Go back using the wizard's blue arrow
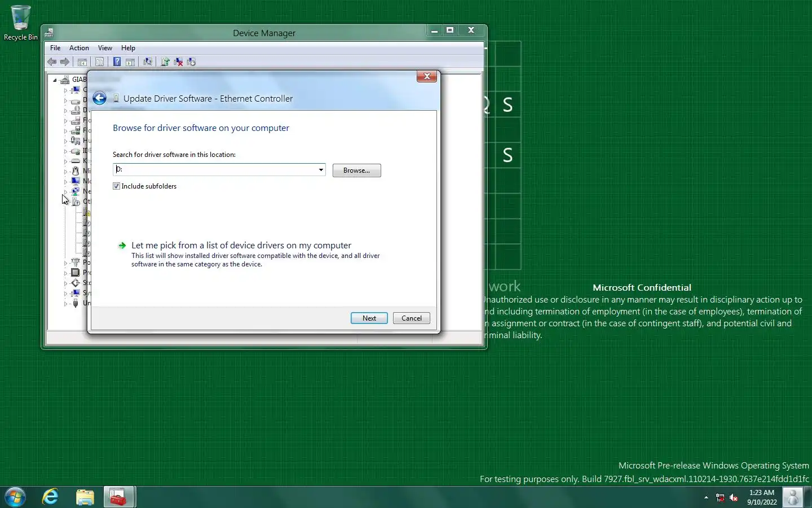The image size is (812, 508). coord(99,98)
